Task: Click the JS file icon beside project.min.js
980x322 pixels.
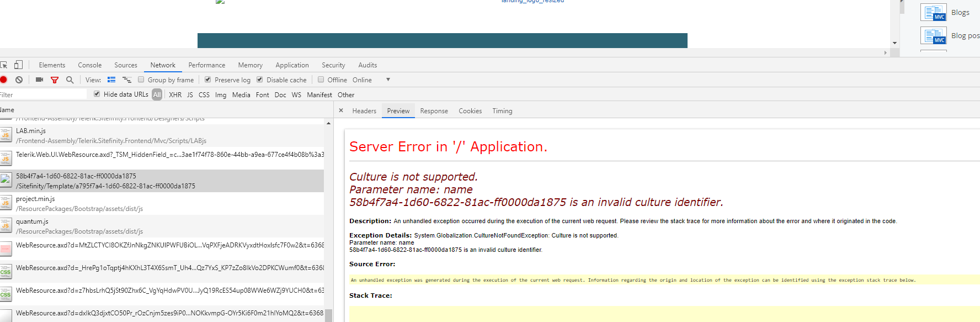Action: (x=6, y=203)
